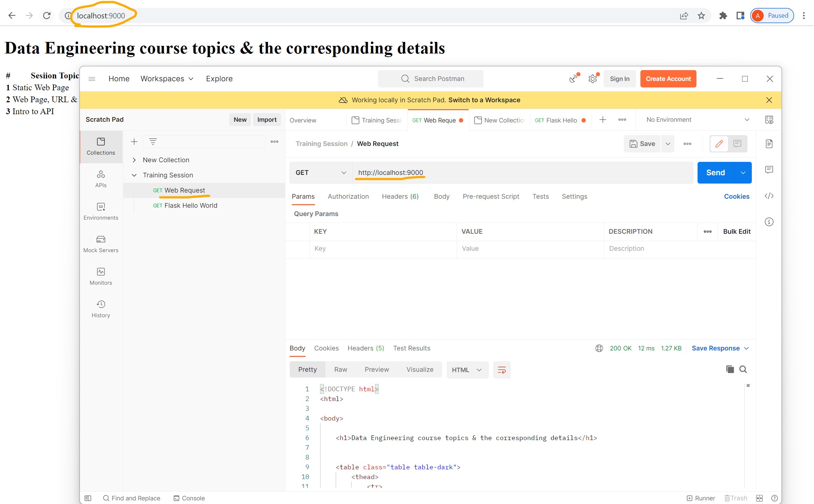Open the Postman Console at the bottom
The height and width of the screenshot is (504, 814).
[189, 498]
